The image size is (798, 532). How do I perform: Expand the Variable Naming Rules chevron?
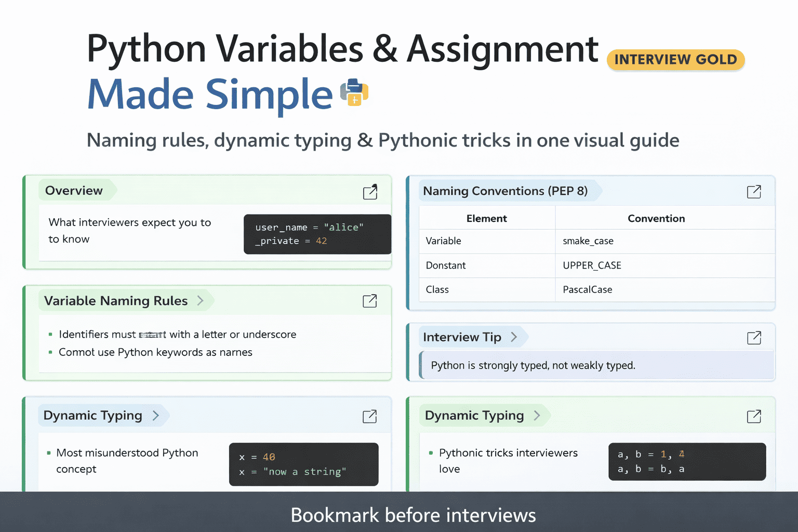point(201,300)
